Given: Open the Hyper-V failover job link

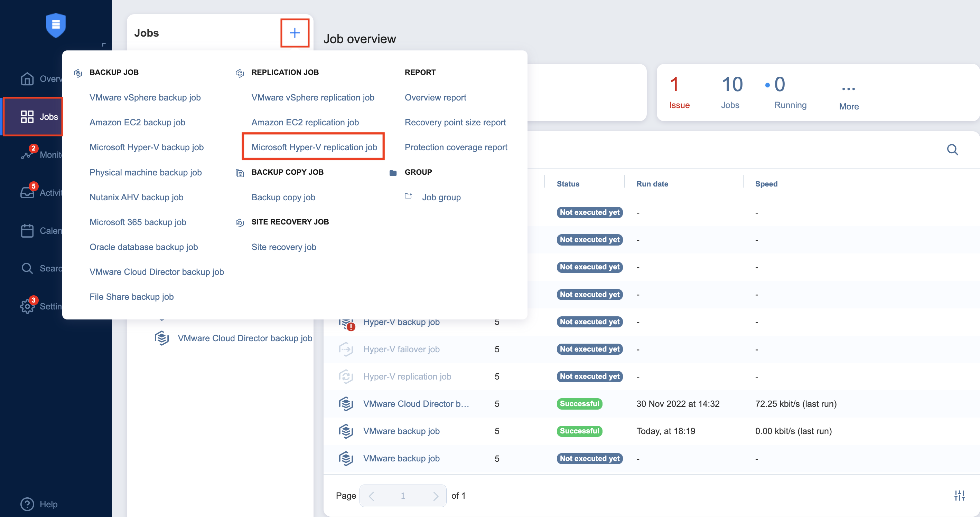Looking at the screenshot, I should 401,349.
